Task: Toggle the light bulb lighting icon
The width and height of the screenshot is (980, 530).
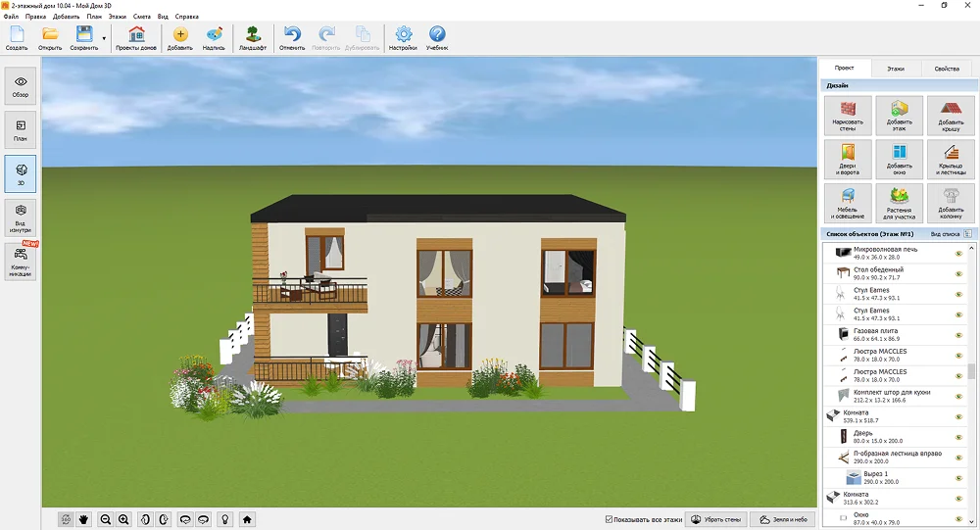Action: (x=225, y=519)
